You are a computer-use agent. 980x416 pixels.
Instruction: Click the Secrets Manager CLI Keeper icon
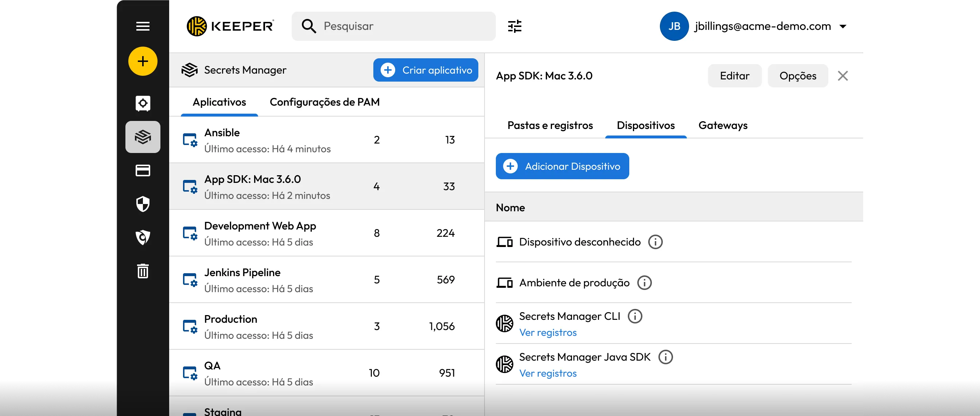pyautogui.click(x=505, y=323)
